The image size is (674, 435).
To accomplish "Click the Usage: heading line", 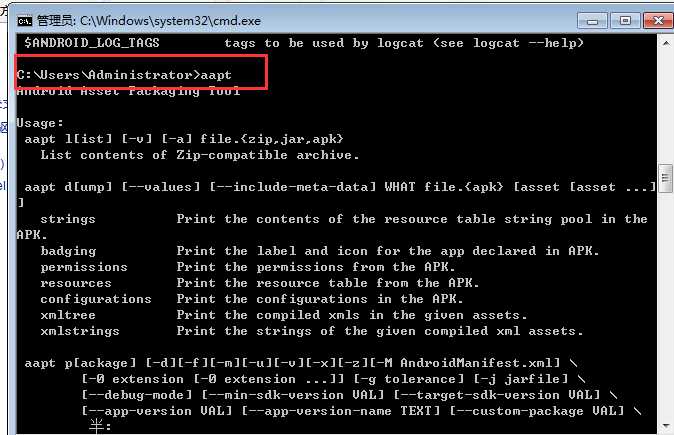I will coord(40,123).
